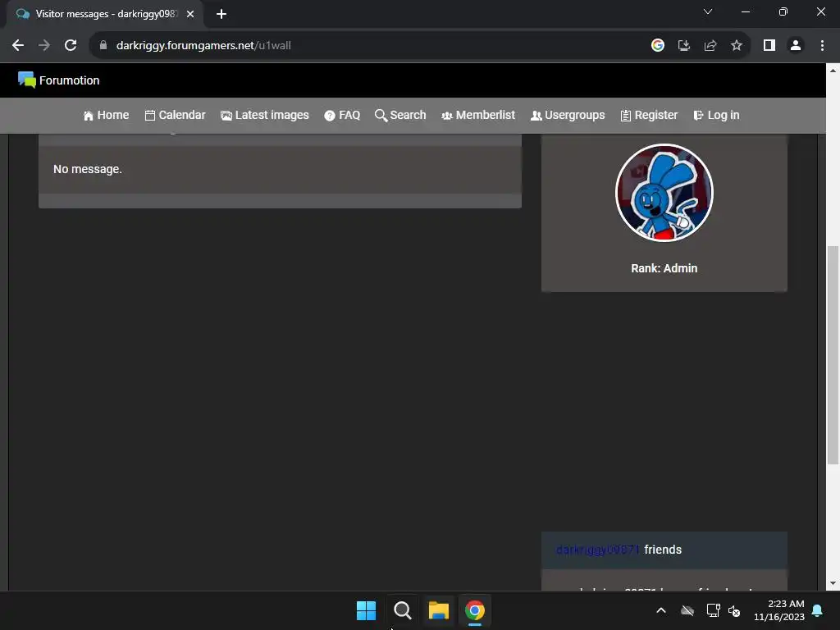The width and height of the screenshot is (840, 630).
Task: Click the scrollbar down arrow
Action: click(x=833, y=583)
